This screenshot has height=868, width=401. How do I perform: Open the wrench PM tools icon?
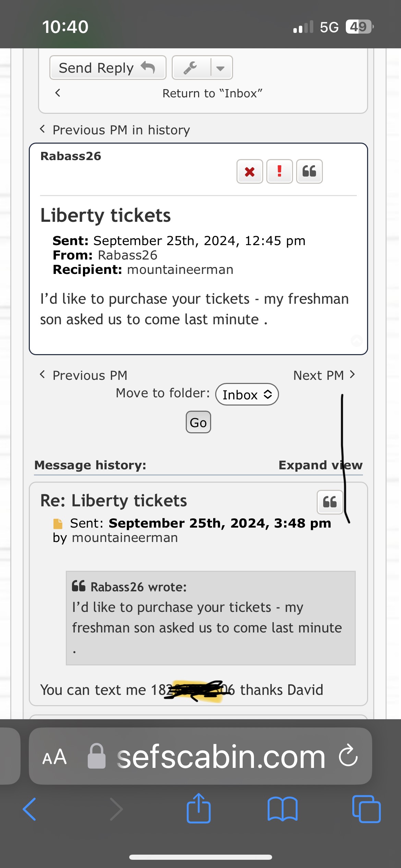point(191,68)
